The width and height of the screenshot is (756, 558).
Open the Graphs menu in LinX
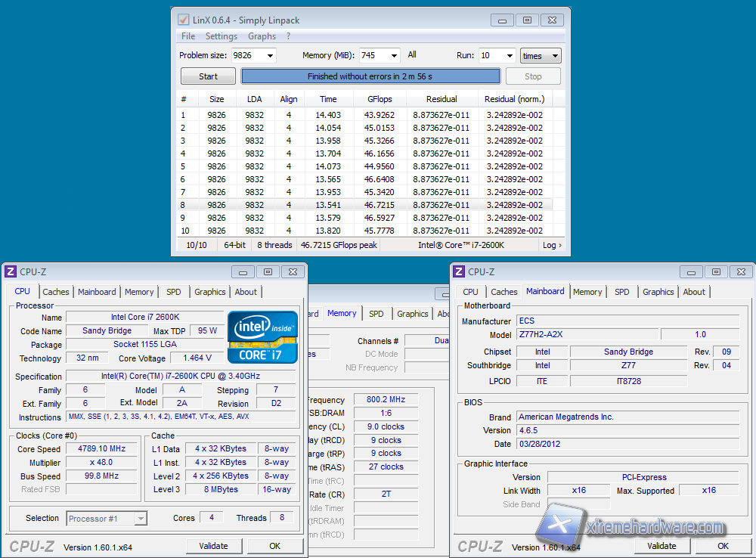coord(262,36)
